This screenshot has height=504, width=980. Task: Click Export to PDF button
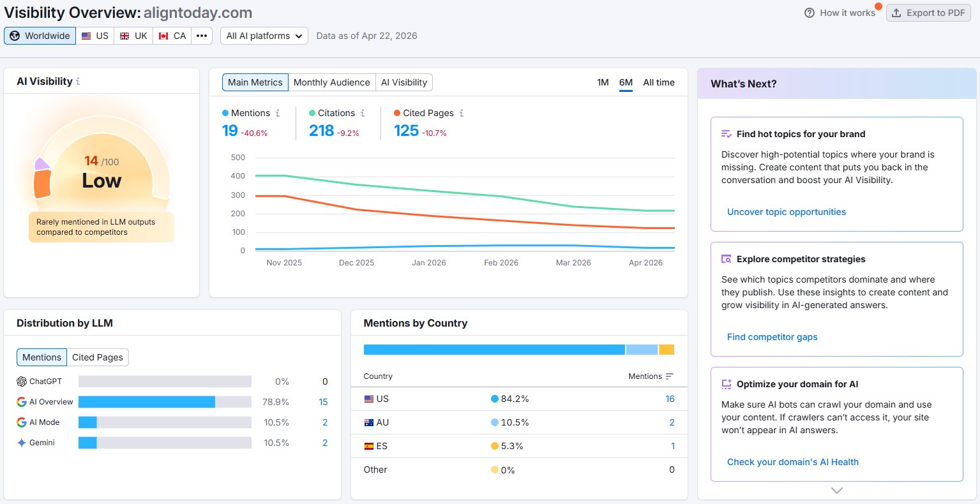[x=928, y=13]
